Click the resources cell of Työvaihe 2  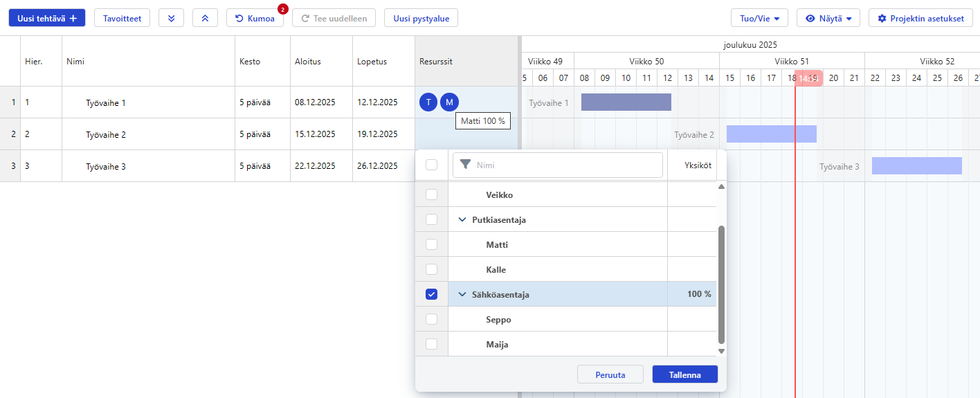(x=466, y=134)
